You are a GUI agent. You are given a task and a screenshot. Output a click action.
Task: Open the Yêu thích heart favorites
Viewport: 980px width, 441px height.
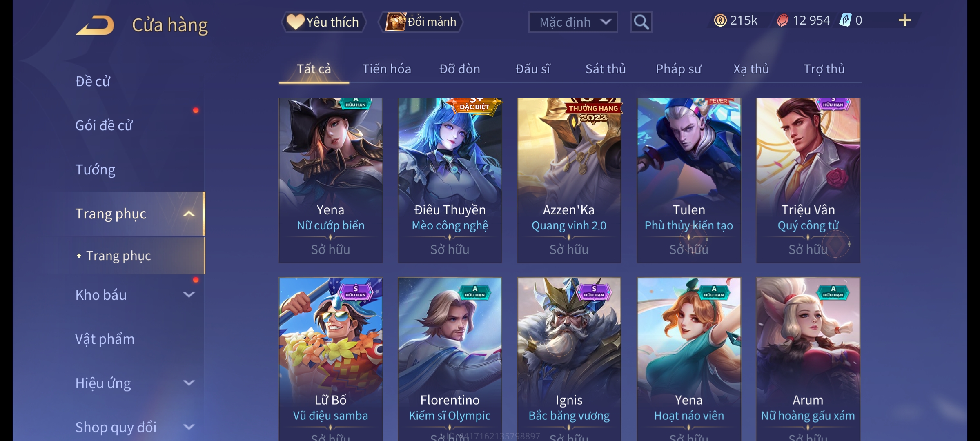(323, 22)
